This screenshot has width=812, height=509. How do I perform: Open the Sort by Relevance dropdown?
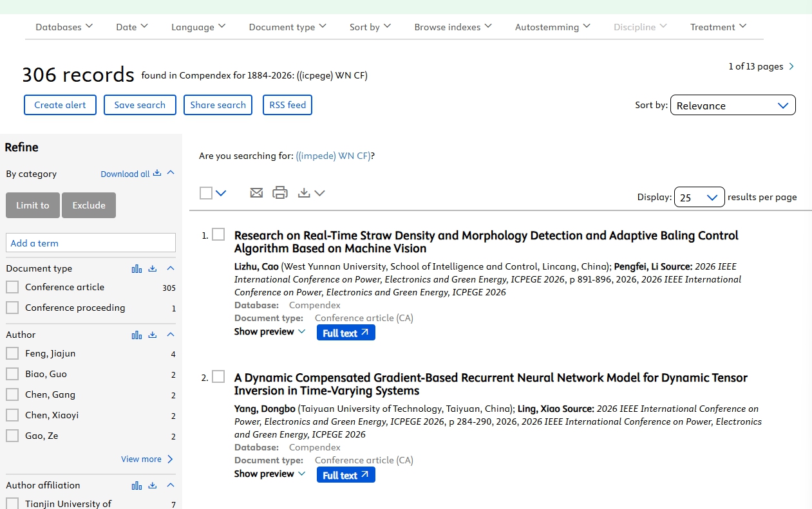pyautogui.click(x=733, y=106)
